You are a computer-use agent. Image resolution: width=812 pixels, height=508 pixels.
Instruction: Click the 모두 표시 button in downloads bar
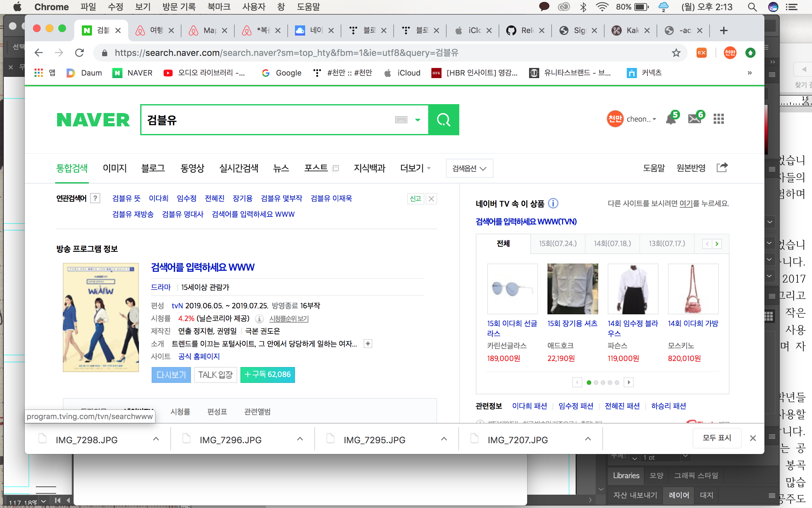(x=717, y=438)
